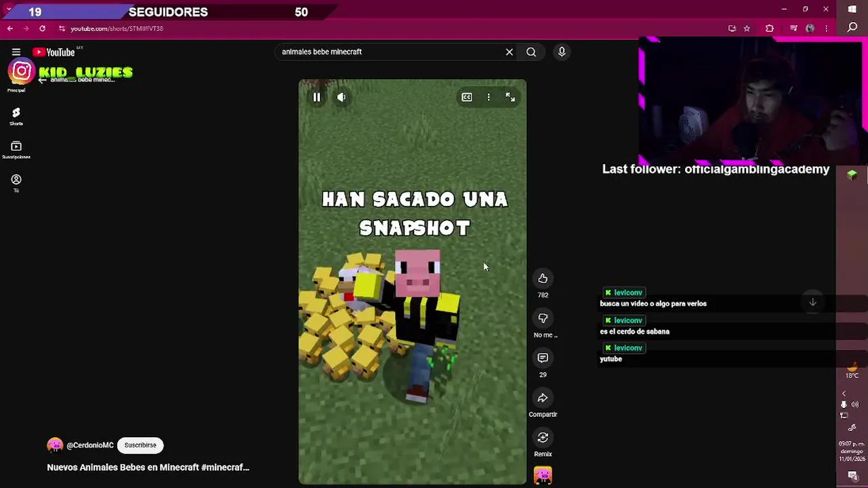The image size is (868, 488).
Task: Open browser extensions puzzle icon
Action: 770,28
